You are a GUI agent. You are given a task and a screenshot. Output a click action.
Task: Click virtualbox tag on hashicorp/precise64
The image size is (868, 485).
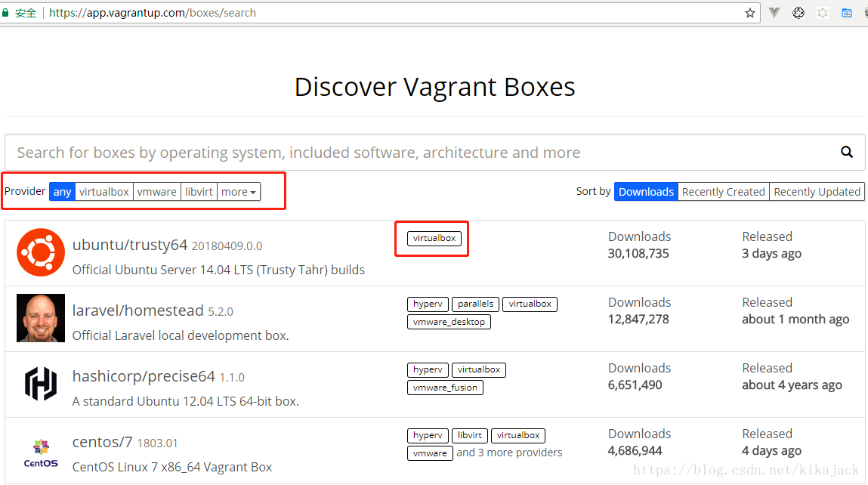(x=479, y=370)
